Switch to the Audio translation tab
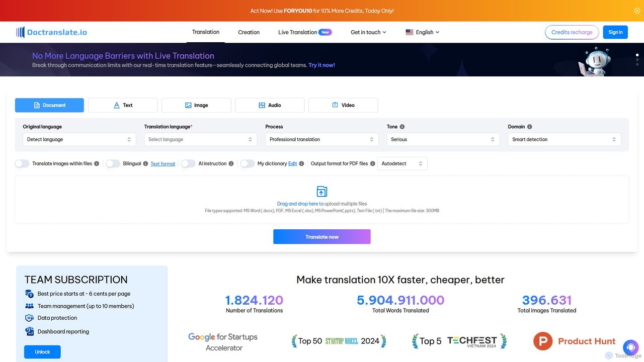 (270, 105)
